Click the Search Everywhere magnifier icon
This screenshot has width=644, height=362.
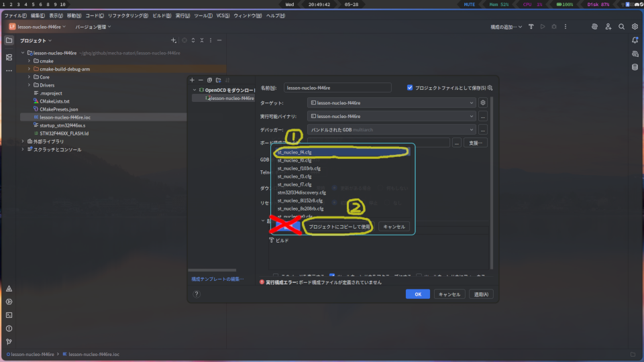click(621, 27)
